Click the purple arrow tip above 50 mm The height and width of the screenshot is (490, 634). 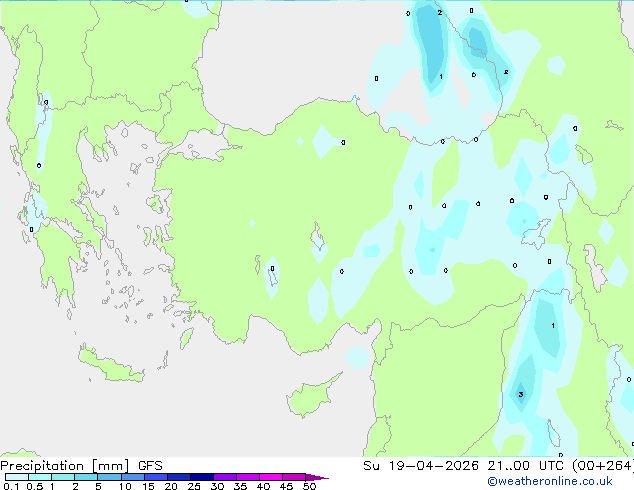[x=317, y=477]
